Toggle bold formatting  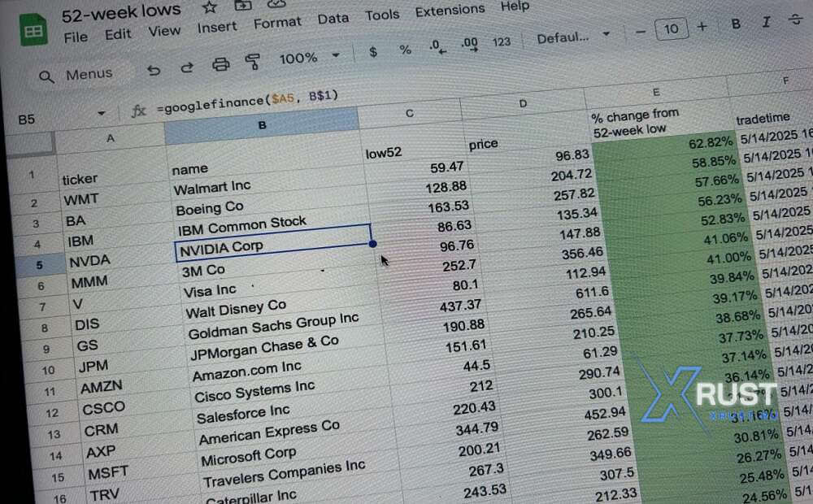(x=736, y=24)
